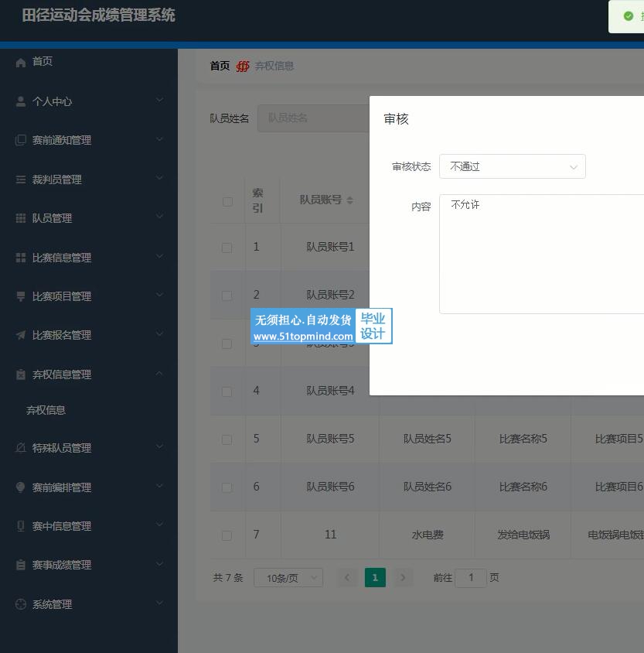This screenshot has height=653, width=644.
Task: Open the 比赛信息管理 menu
Action: pyautogui.click(x=89, y=258)
